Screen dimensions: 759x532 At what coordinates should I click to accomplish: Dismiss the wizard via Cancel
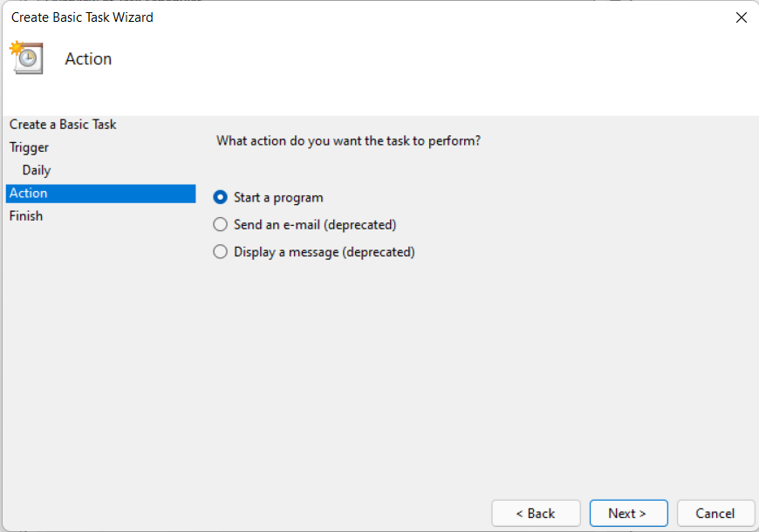715,513
